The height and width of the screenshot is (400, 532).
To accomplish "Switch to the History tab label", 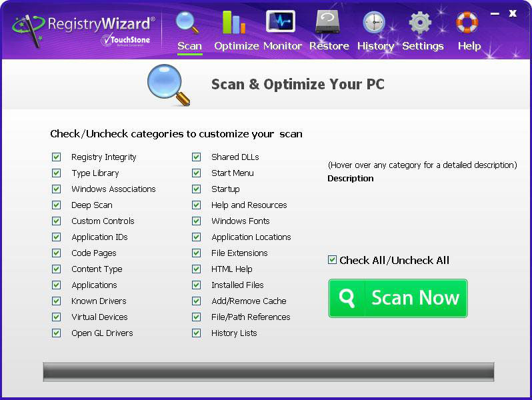I will click(375, 46).
